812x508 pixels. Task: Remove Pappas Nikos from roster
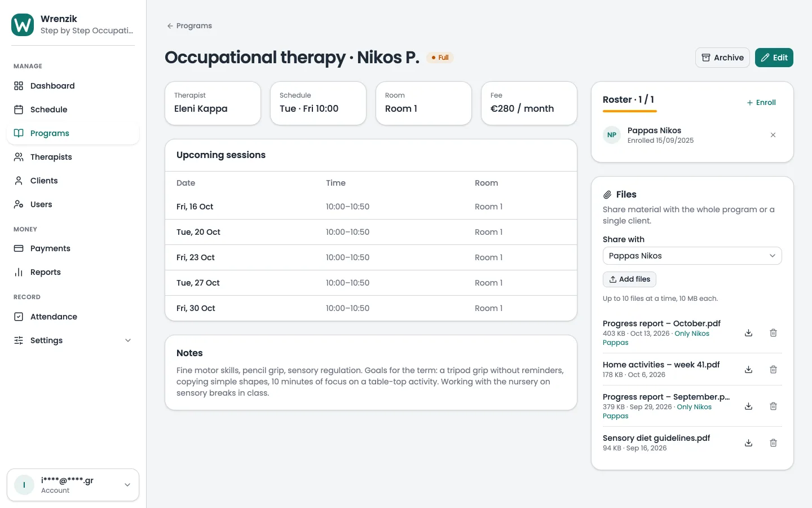click(773, 135)
